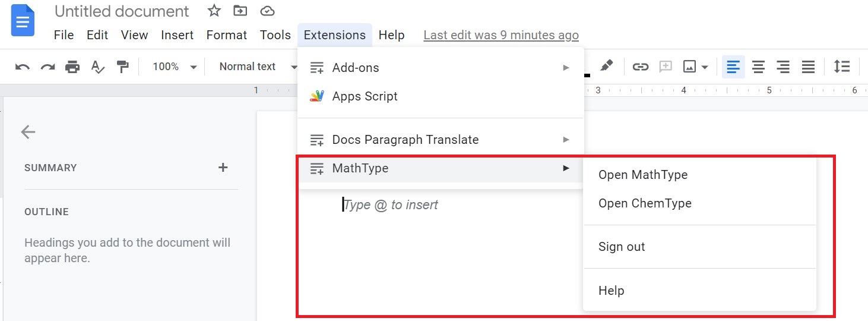Select the paint format roller

coord(123,67)
